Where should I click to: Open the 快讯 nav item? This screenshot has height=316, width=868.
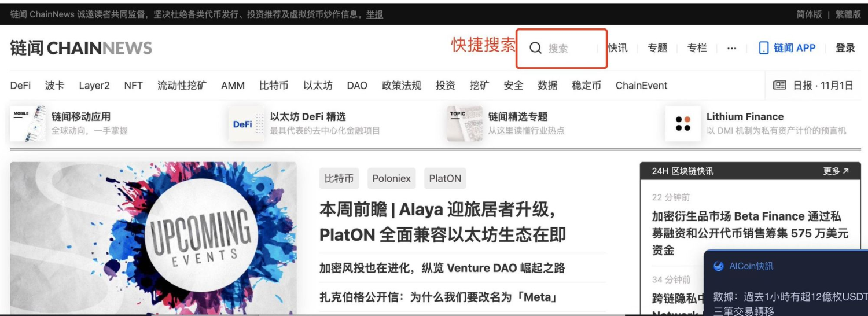pyautogui.click(x=618, y=48)
